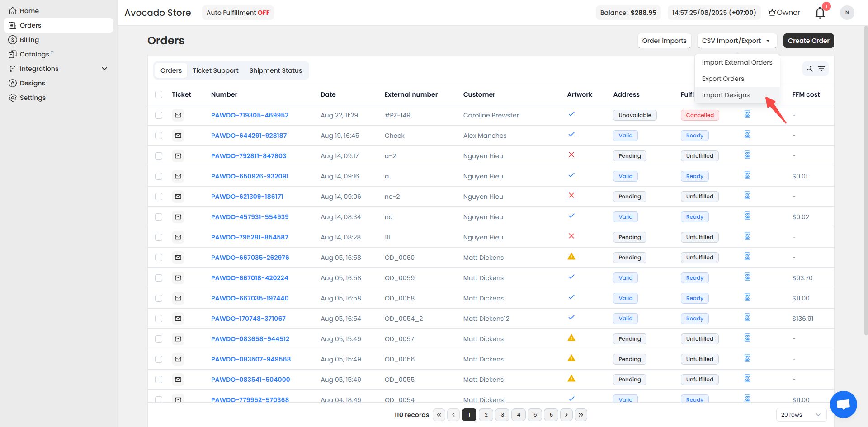The image size is (868, 427).
Task: Open the 20 rows page size dropdown
Action: tap(801, 415)
